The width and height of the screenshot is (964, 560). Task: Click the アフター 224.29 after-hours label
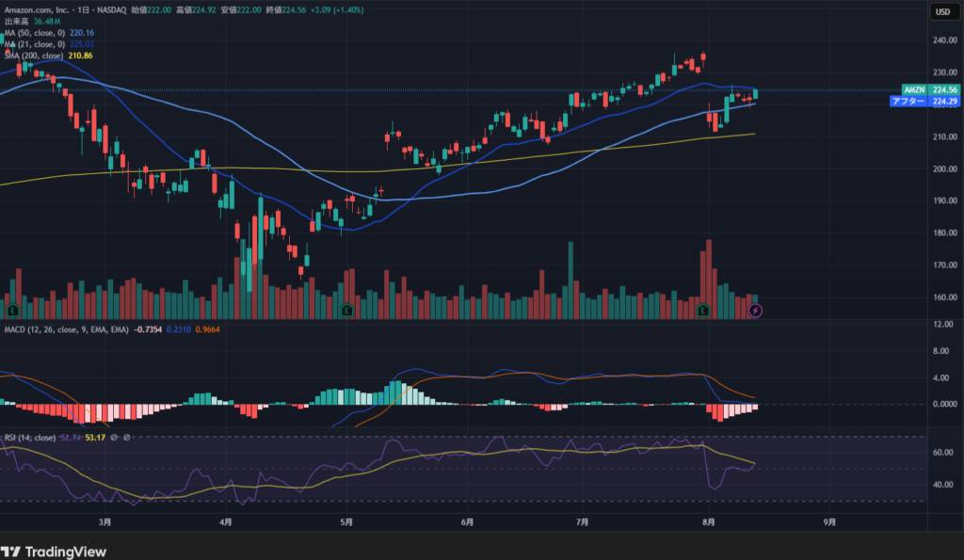(x=924, y=102)
